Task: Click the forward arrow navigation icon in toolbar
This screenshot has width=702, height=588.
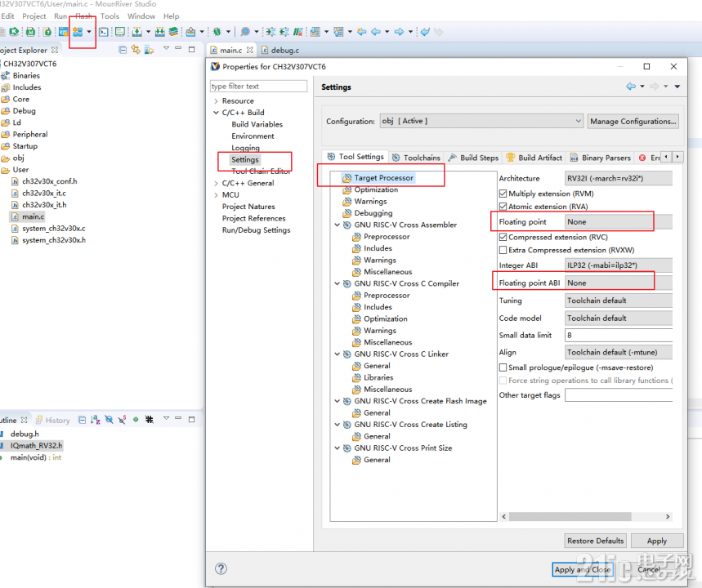Action: click(399, 32)
